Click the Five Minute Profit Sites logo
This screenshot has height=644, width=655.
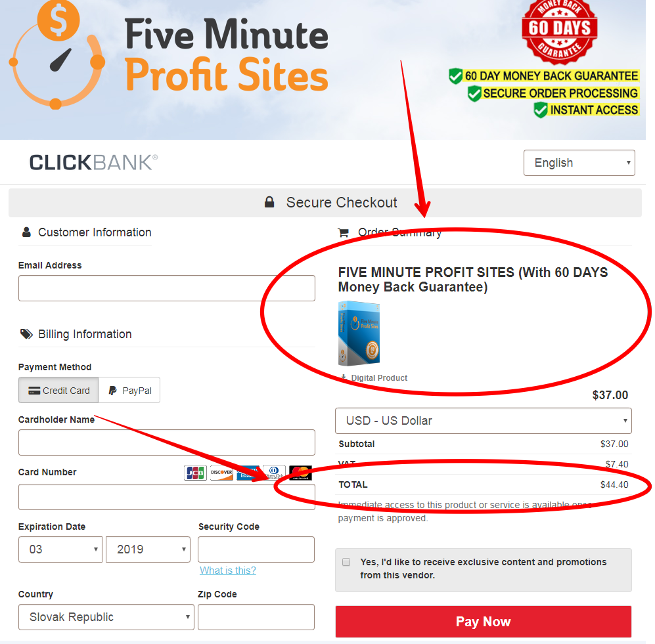point(169,54)
